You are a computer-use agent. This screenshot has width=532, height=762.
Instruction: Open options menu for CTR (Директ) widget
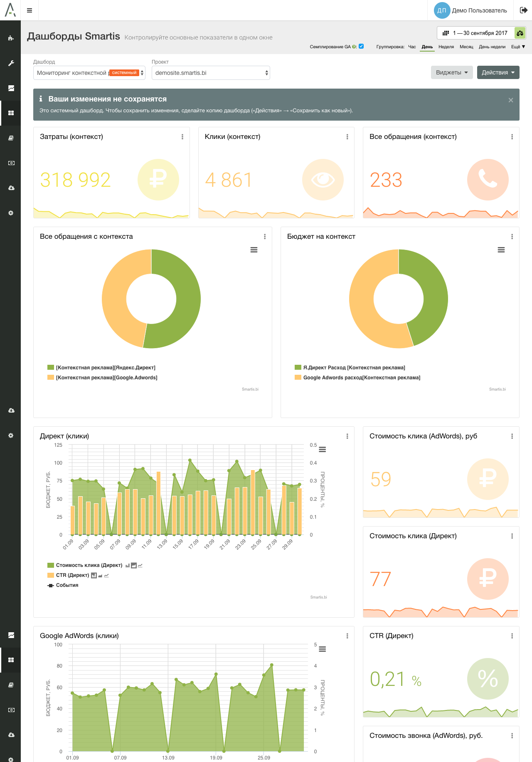pyautogui.click(x=512, y=636)
